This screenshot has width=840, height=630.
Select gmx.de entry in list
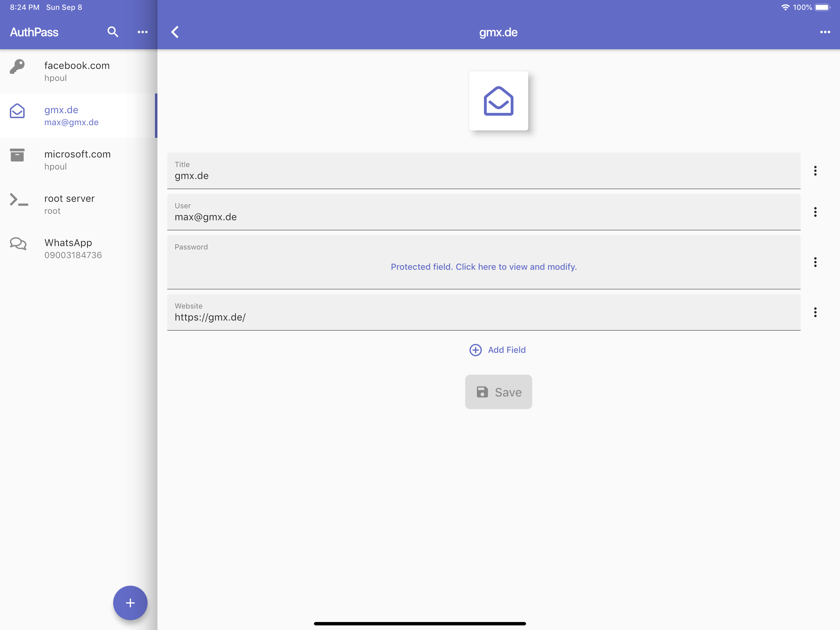click(x=78, y=116)
